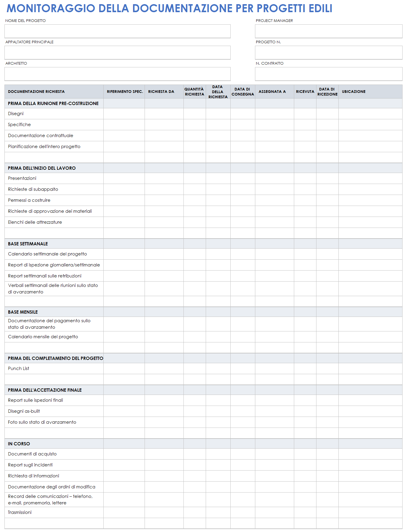
Task: Click Data di Consegna cell in Permessi a costruire row
Action: click(x=243, y=200)
